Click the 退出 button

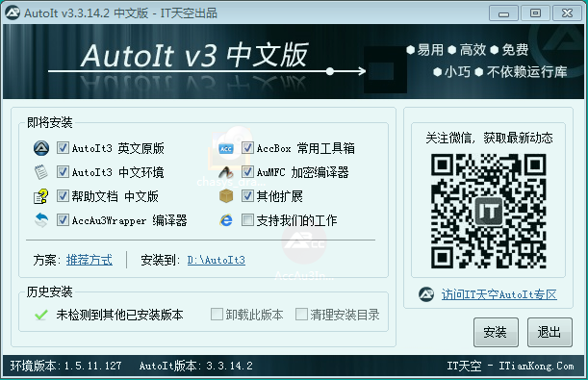click(x=550, y=333)
